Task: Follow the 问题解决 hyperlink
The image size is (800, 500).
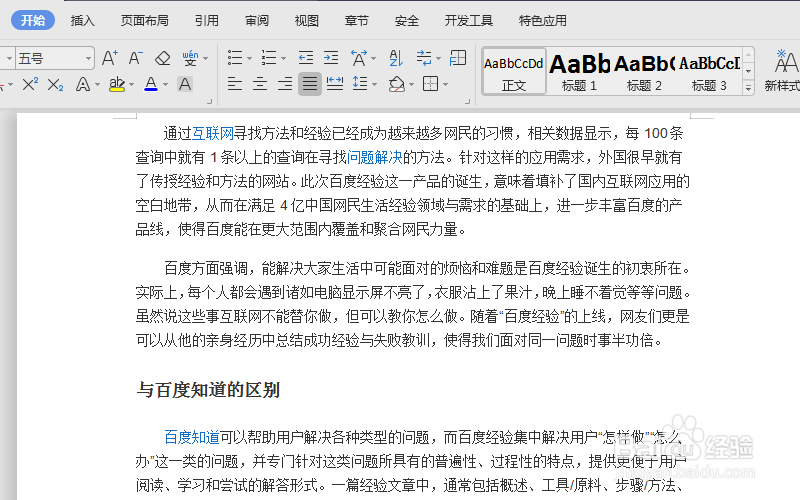Action: point(374,157)
